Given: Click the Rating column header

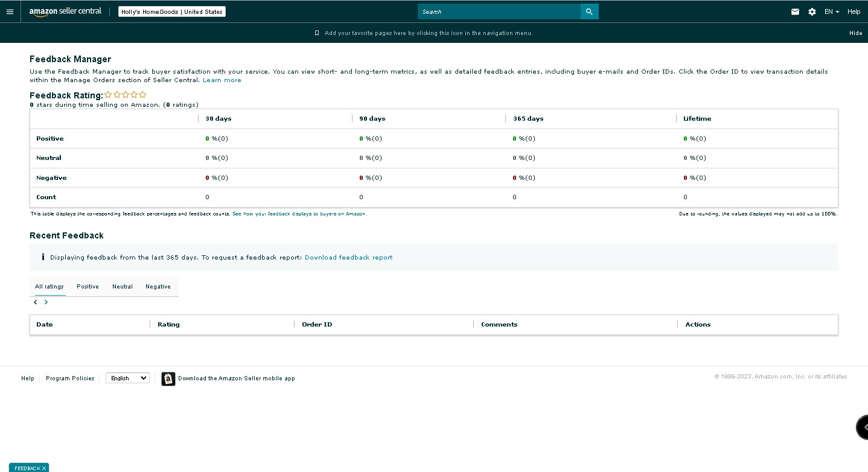Looking at the screenshot, I should [x=168, y=324].
